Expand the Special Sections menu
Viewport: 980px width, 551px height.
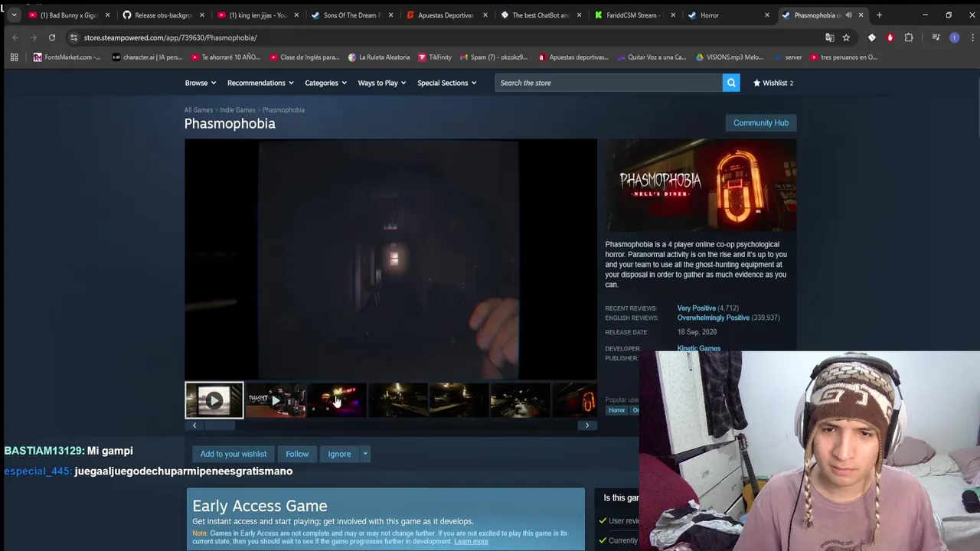(x=447, y=83)
